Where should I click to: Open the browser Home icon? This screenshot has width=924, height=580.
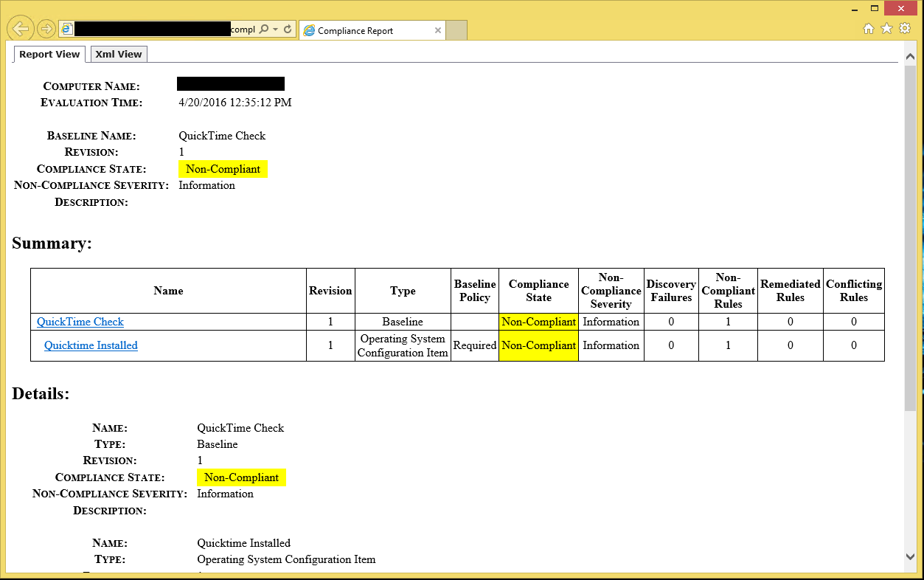pos(869,29)
